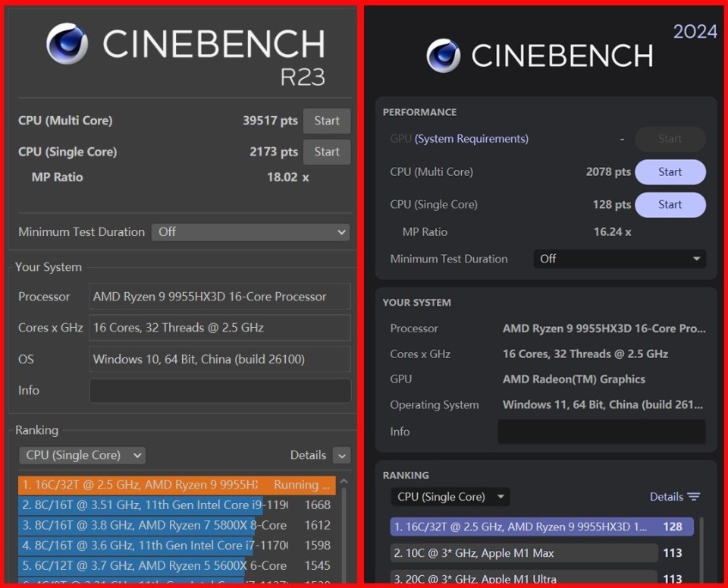Click the R23 single core score 2173 pts
The height and width of the screenshot is (588, 728).
(274, 152)
